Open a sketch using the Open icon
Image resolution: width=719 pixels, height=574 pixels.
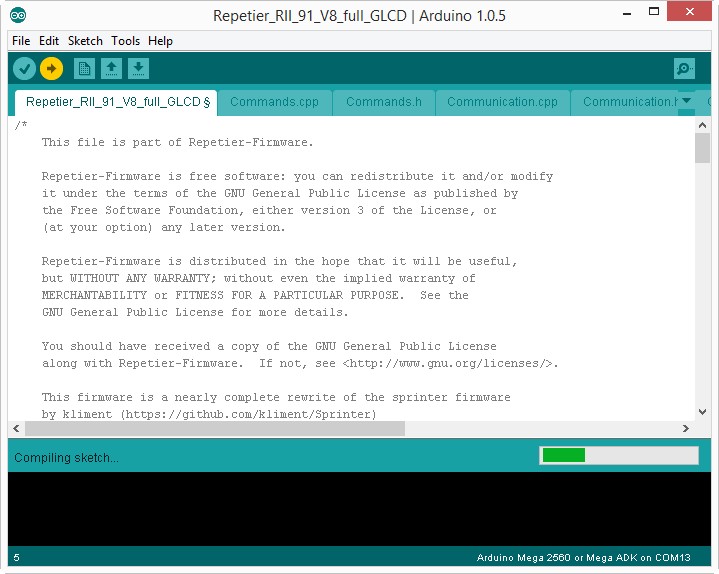tap(112, 69)
